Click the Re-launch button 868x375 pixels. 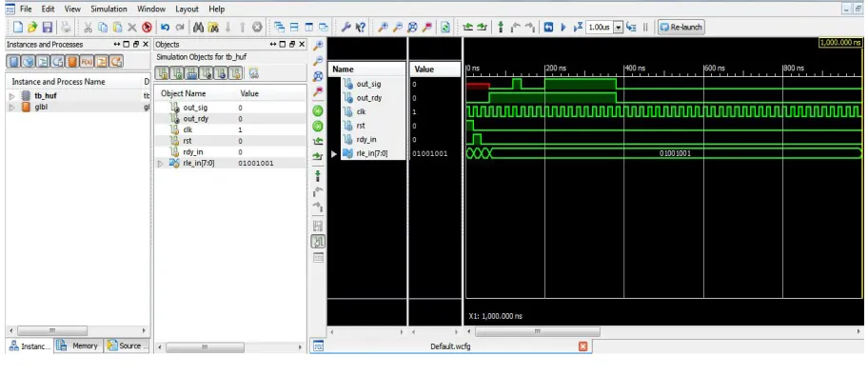click(681, 28)
